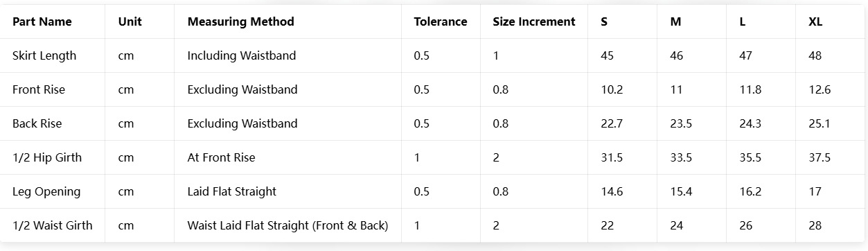This screenshot has height=251, width=868.
Task: Click the 'Laid Flat Straight' cell
Action: click(x=231, y=191)
